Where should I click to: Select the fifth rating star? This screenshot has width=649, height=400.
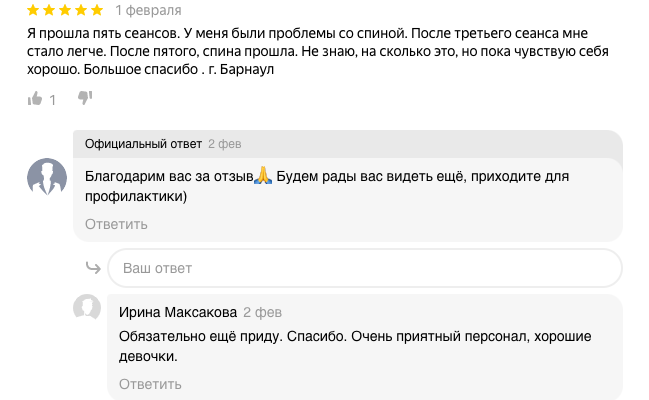click(97, 11)
